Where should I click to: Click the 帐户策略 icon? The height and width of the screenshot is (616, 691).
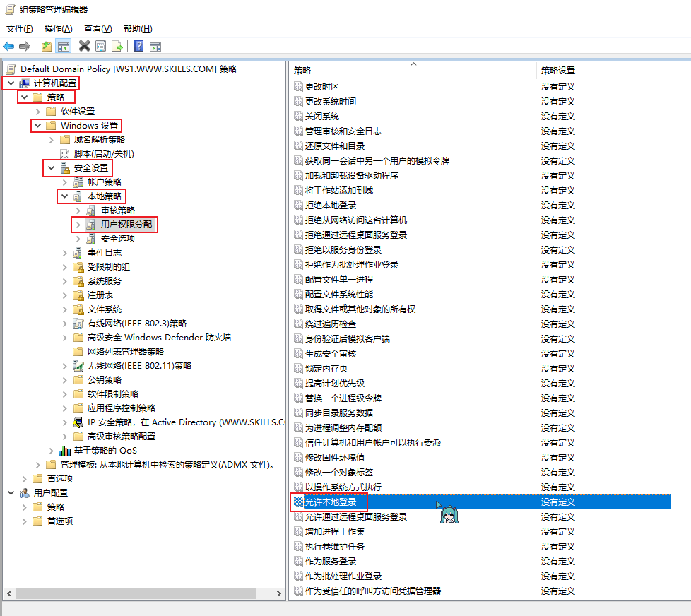pyautogui.click(x=78, y=182)
